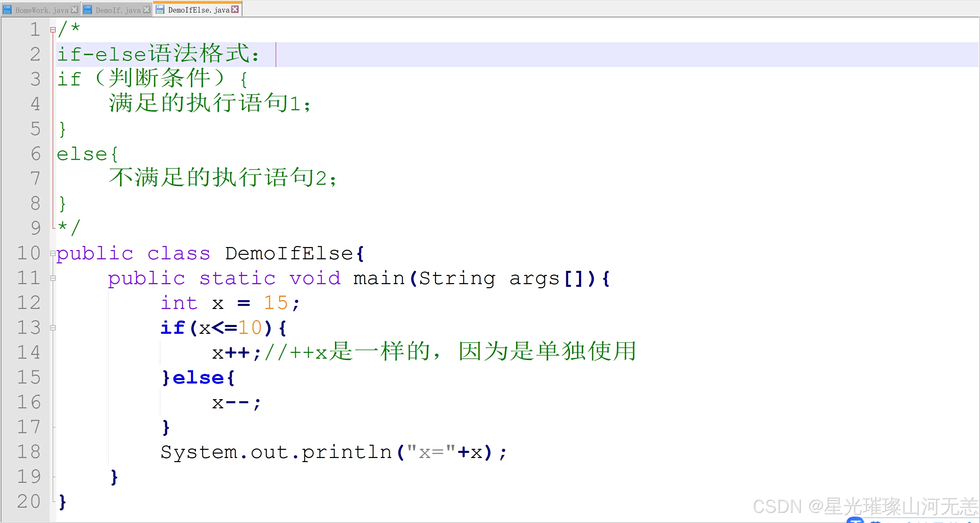Collapse the if block fold at line 13
Viewport: 980px width, 523px height.
[x=53, y=328]
